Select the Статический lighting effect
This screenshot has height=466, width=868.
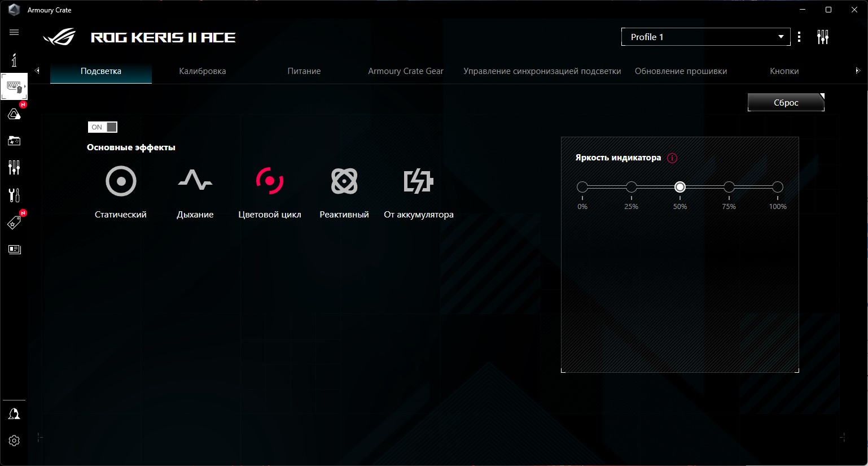coord(121,192)
